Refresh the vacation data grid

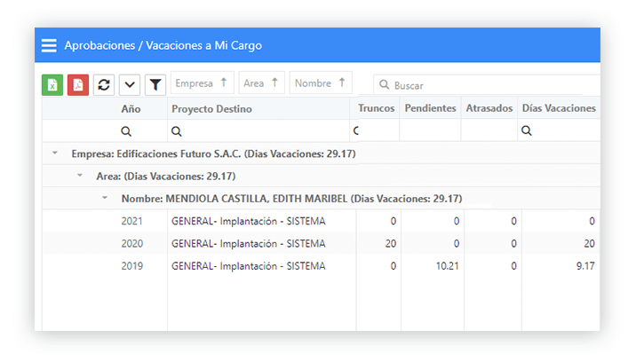(x=104, y=85)
